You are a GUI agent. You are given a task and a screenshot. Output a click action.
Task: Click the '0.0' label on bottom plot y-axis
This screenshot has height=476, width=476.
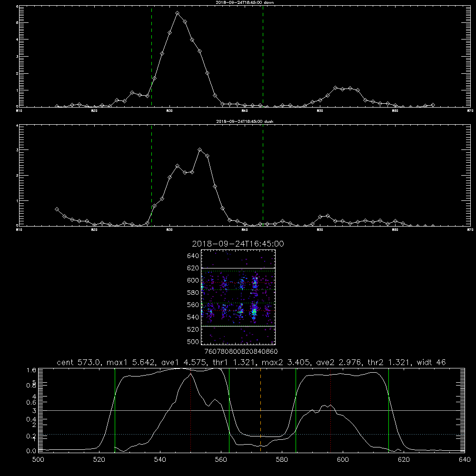pos(31,451)
